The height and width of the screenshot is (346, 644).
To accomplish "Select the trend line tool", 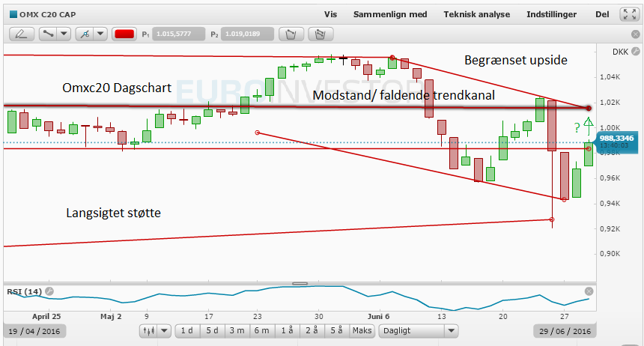I will tap(48, 34).
